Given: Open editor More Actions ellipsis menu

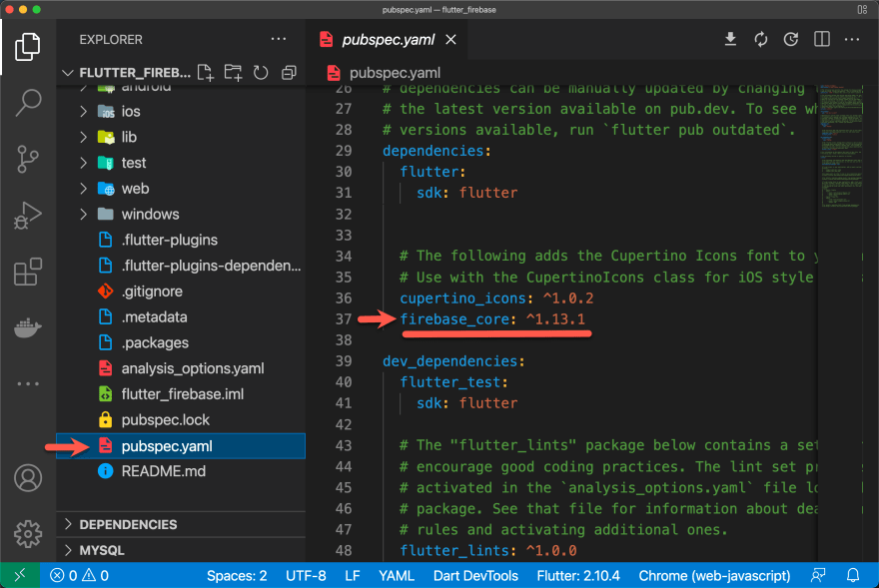Looking at the screenshot, I should coord(852,39).
